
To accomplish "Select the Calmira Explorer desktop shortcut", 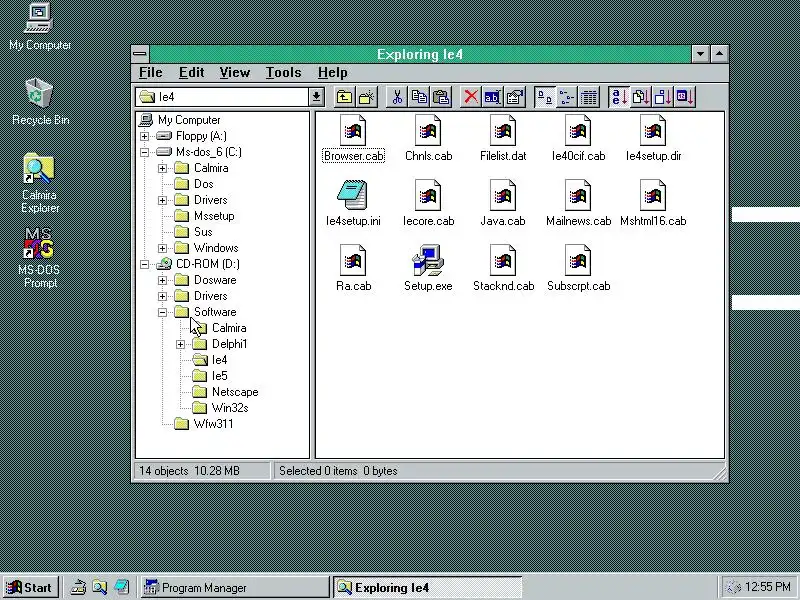I will pos(40,184).
